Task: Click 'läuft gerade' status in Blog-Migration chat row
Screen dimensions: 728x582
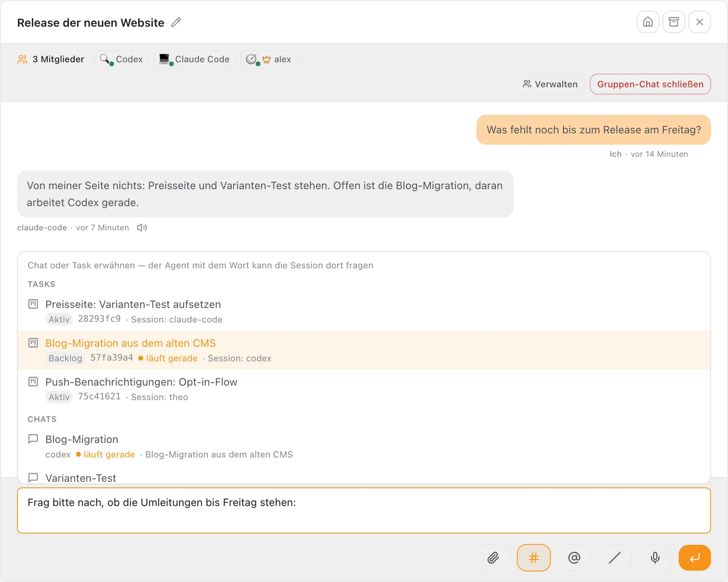Action: [109, 454]
